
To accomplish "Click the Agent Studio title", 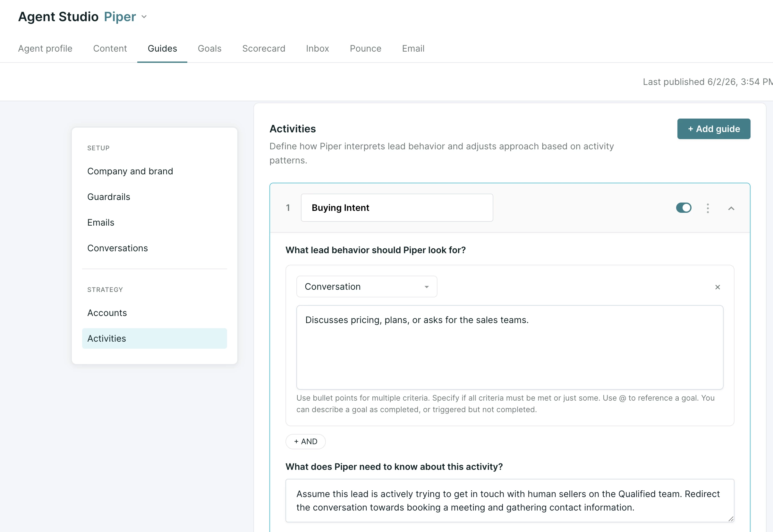I will [58, 17].
